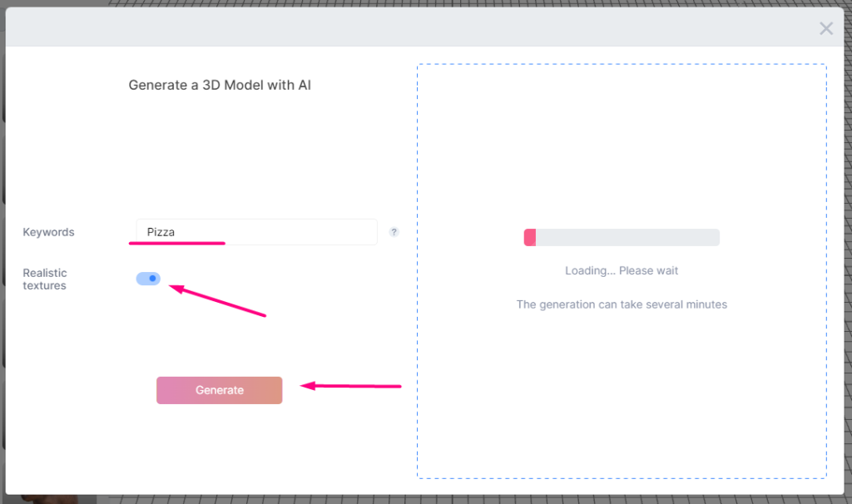Click inside the Keywords input field
Viewport: 852px width, 504px height.
[x=257, y=232]
